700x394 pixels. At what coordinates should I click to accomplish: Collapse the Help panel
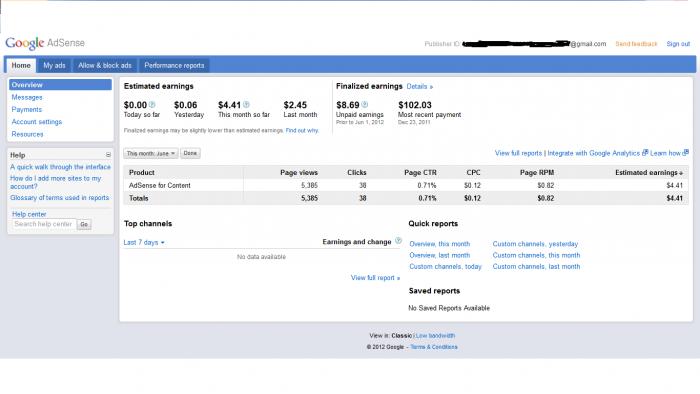click(108, 155)
